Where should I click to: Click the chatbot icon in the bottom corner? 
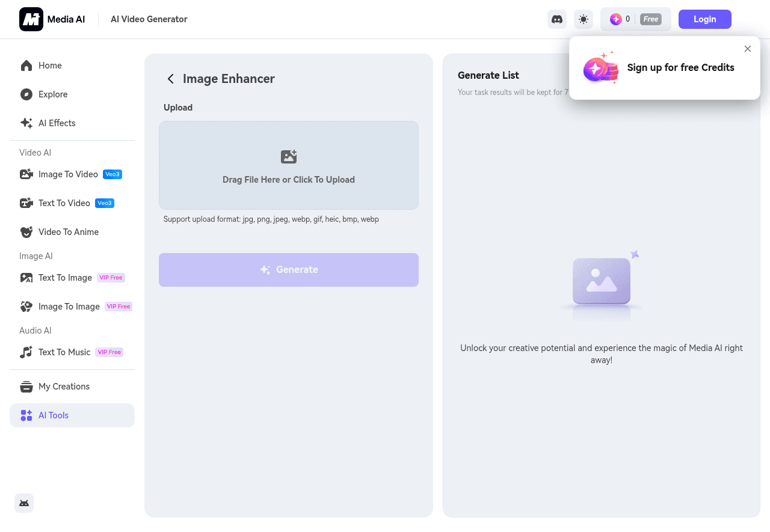[24, 503]
